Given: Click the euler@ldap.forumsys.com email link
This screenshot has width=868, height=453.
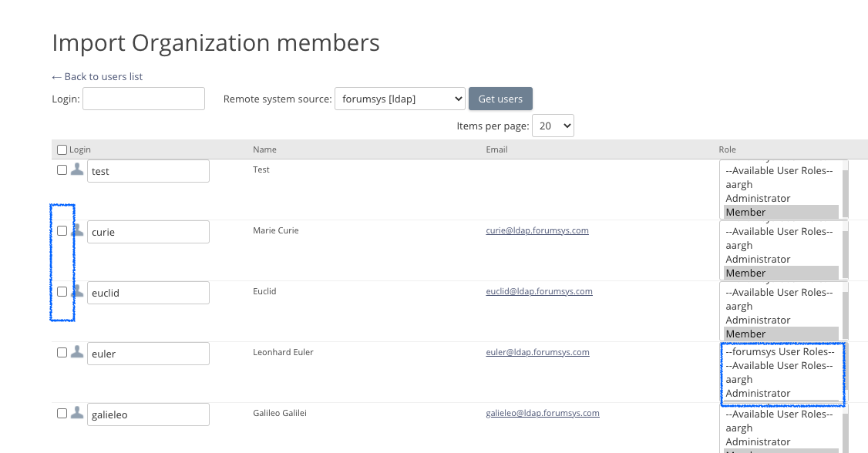Looking at the screenshot, I should click(537, 352).
